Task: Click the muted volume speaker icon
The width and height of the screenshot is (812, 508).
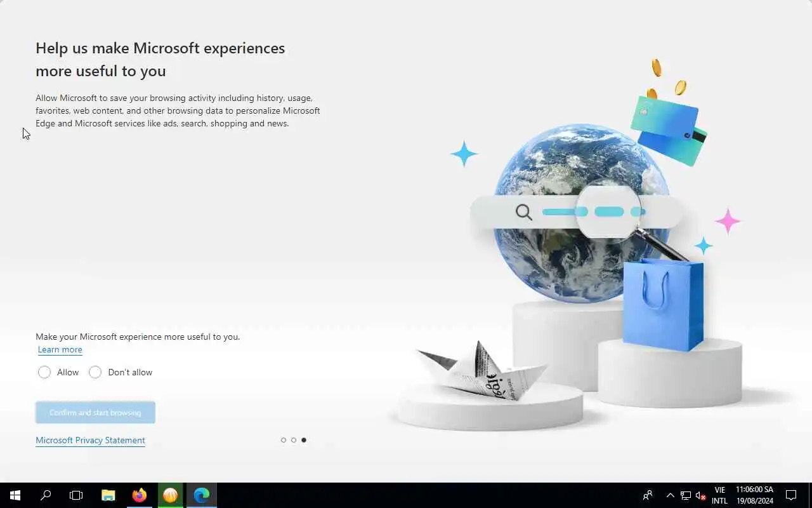Action: [700, 495]
